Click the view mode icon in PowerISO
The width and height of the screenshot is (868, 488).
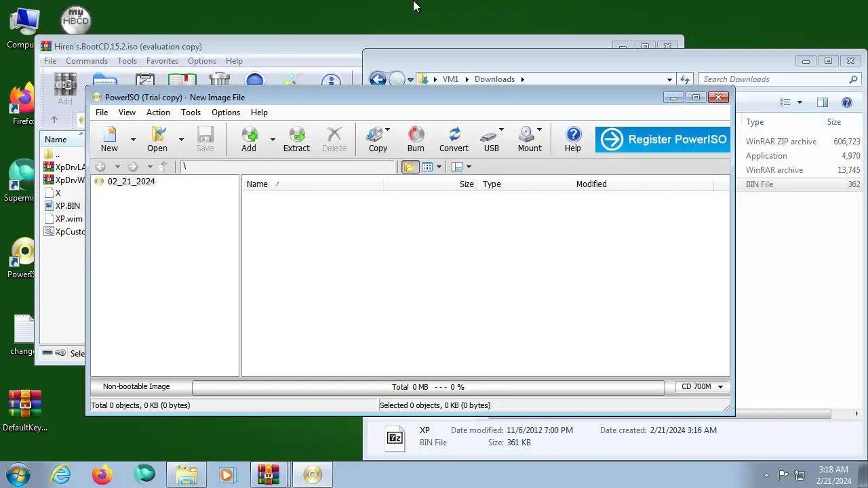coord(427,167)
